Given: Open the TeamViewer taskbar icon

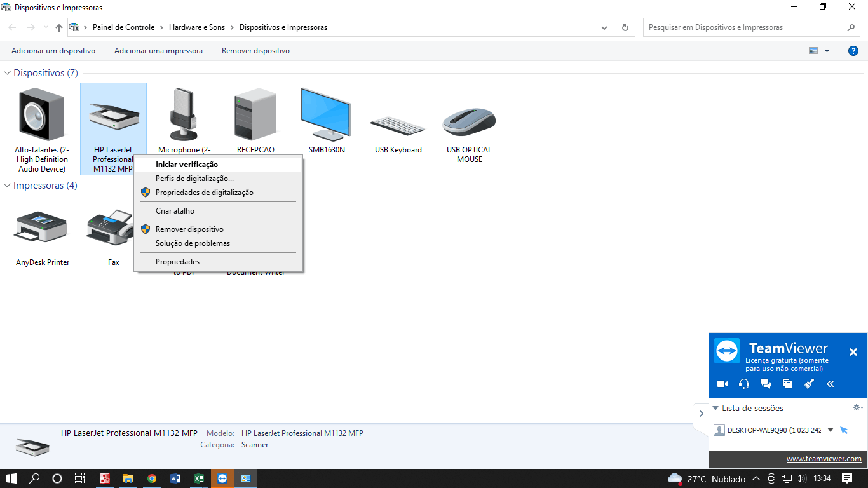Looking at the screenshot, I should click(x=222, y=478).
